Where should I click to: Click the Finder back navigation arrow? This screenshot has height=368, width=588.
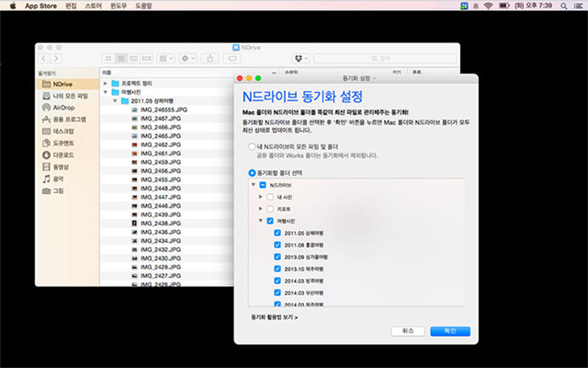pos(44,58)
